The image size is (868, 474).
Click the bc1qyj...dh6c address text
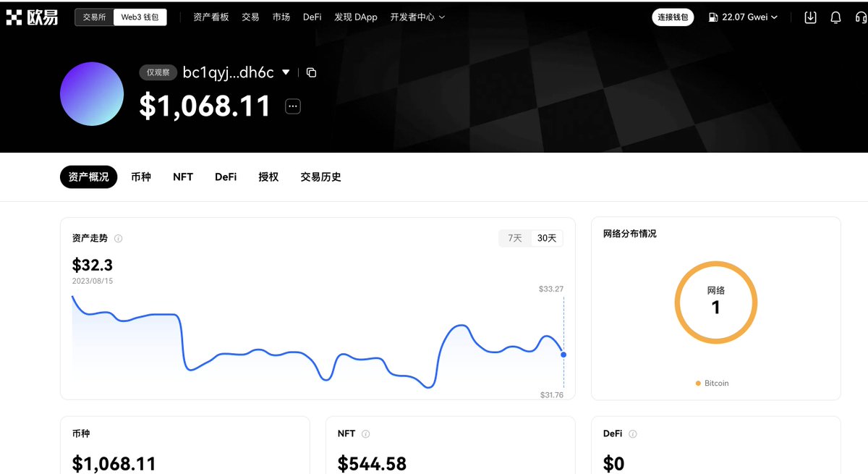tap(229, 72)
